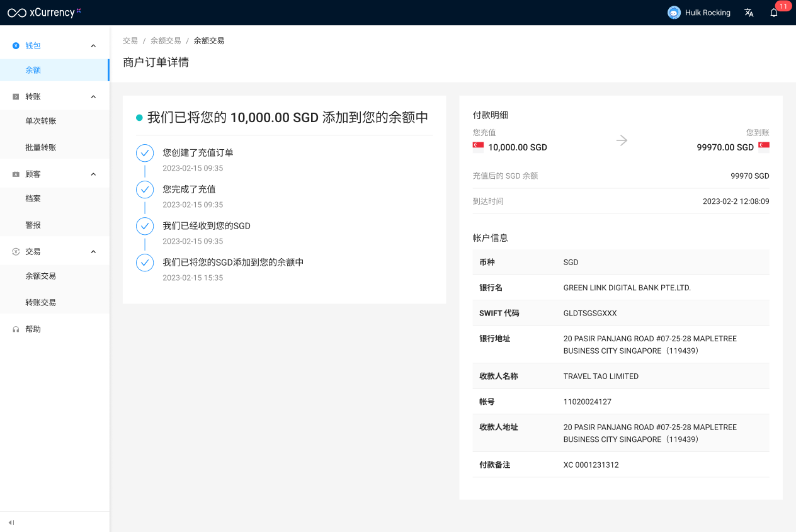The width and height of the screenshot is (796, 532).
Task: Collapse the 交易 menu chevron
Action: pyautogui.click(x=93, y=251)
